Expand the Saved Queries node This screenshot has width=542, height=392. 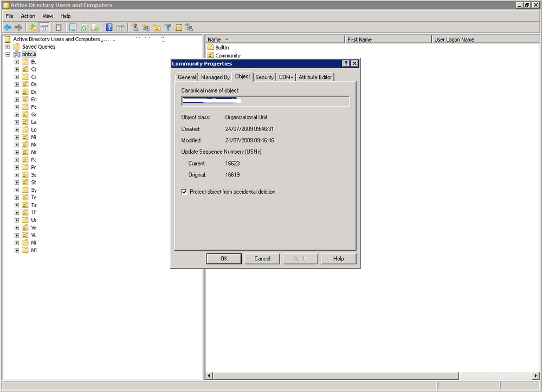(8, 47)
